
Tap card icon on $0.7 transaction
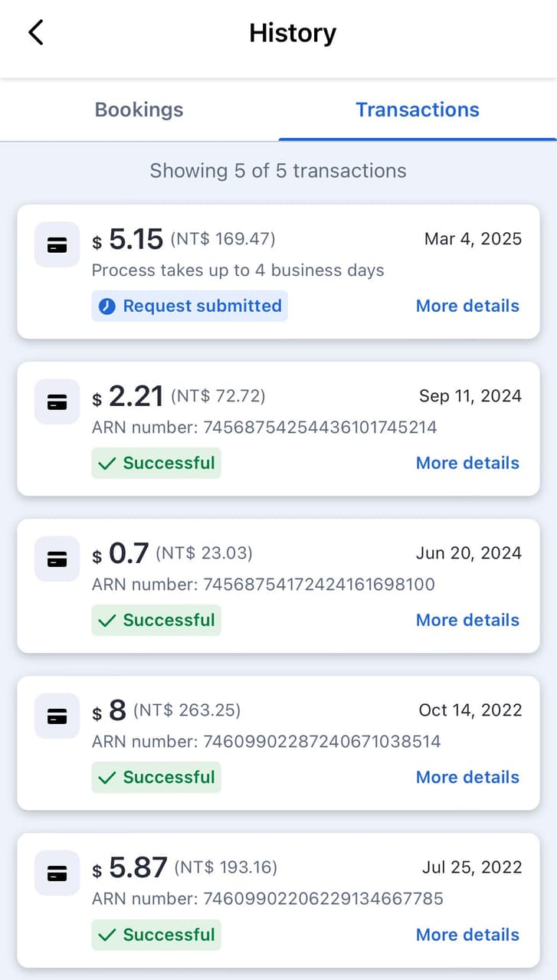(57, 559)
